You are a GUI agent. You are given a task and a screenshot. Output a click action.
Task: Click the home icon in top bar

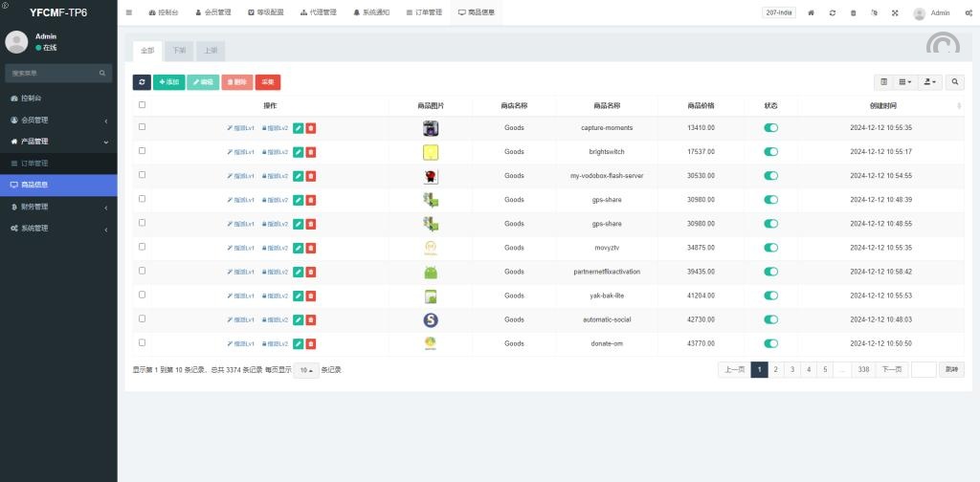click(812, 13)
